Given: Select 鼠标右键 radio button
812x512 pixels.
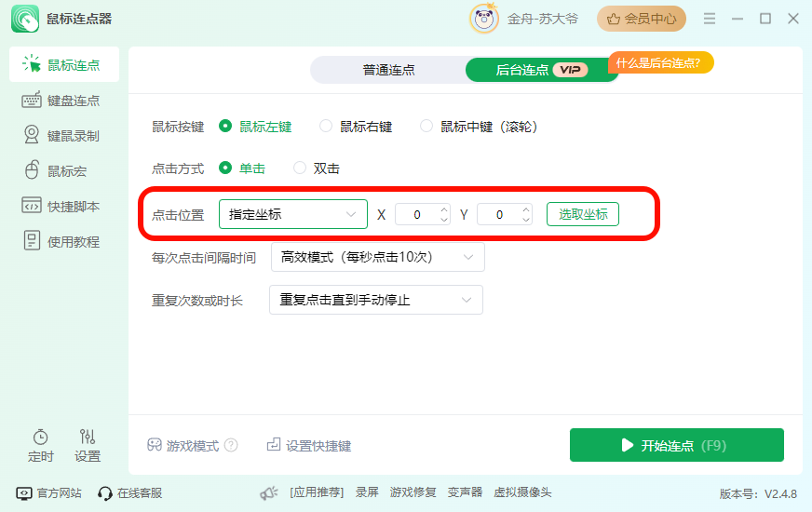Looking at the screenshot, I should (x=326, y=126).
